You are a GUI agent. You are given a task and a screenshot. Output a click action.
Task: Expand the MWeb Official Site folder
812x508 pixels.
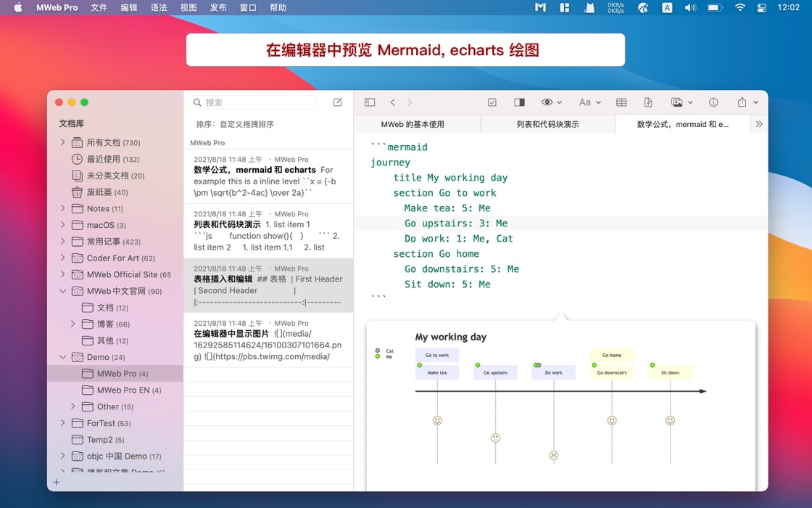pyautogui.click(x=62, y=274)
